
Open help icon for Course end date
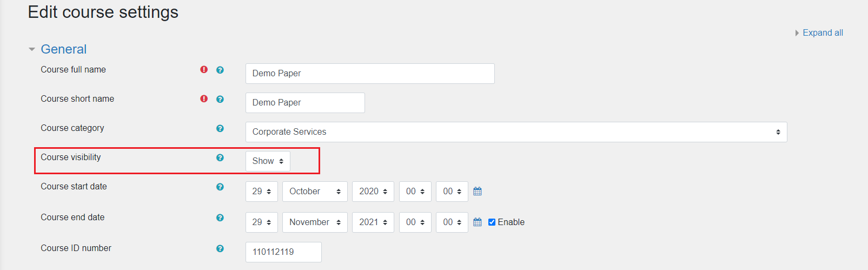[x=220, y=218]
